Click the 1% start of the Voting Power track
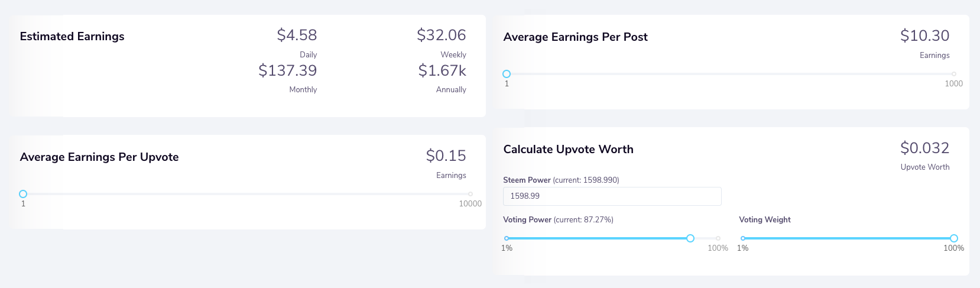The height and width of the screenshot is (288, 980). point(507,238)
